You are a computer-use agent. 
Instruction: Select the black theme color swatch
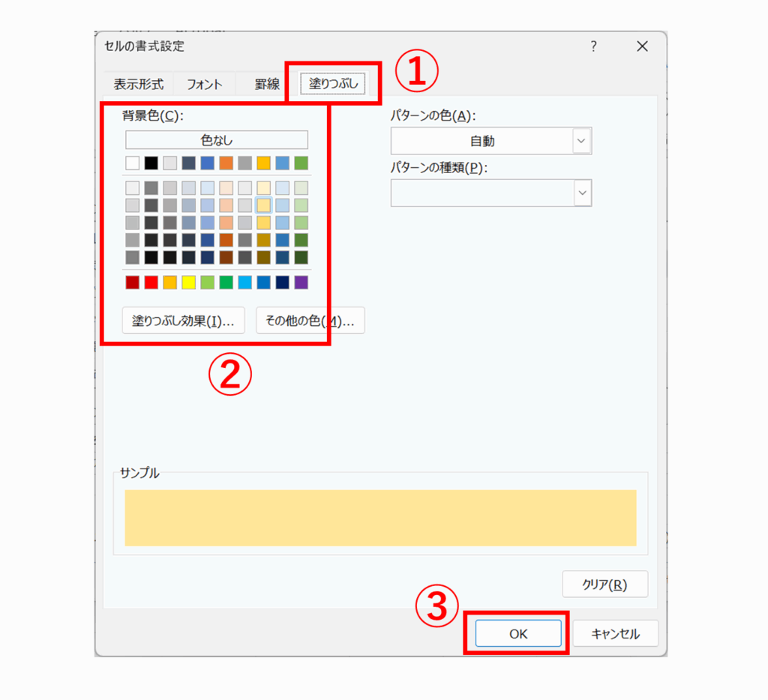click(151, 163)
